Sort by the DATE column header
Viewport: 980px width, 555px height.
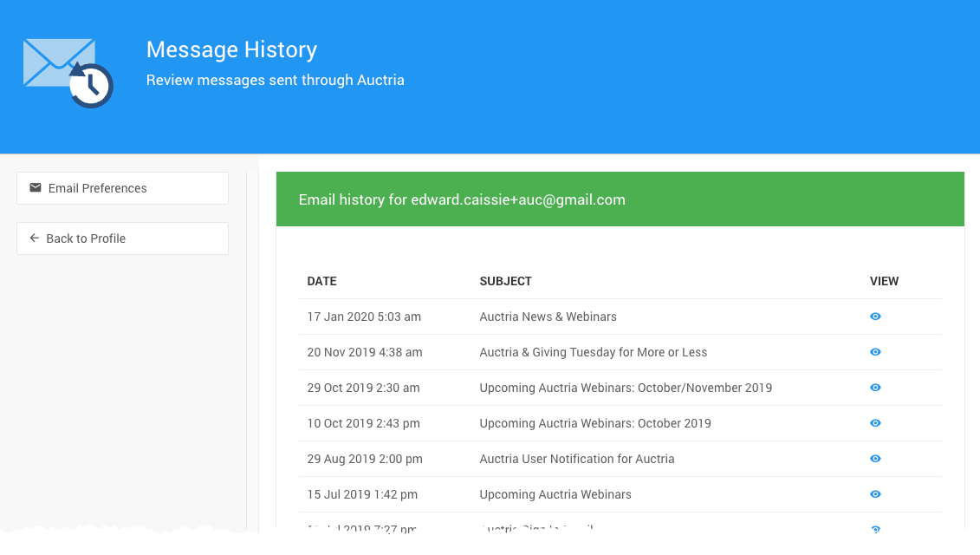click(321, 281)
